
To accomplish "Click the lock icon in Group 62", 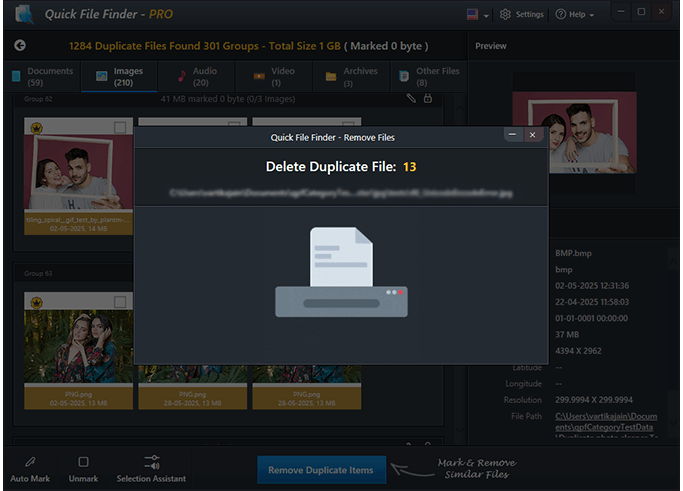I will coord(428,98).
